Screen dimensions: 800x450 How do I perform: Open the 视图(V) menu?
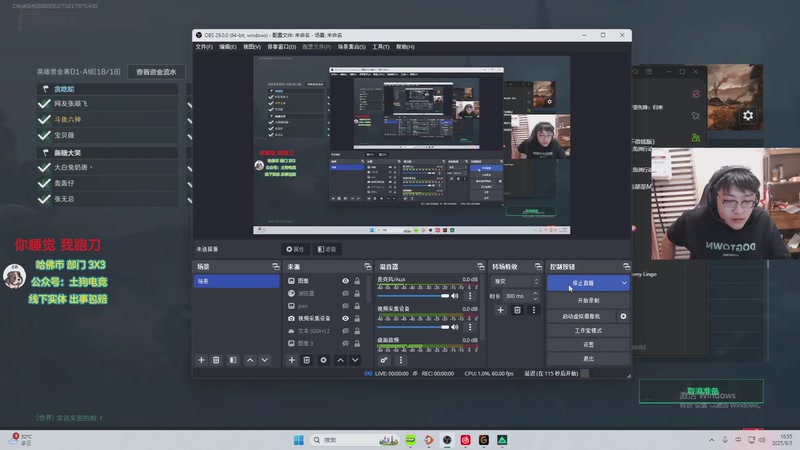pyautogui.click(x=252, y=47)
